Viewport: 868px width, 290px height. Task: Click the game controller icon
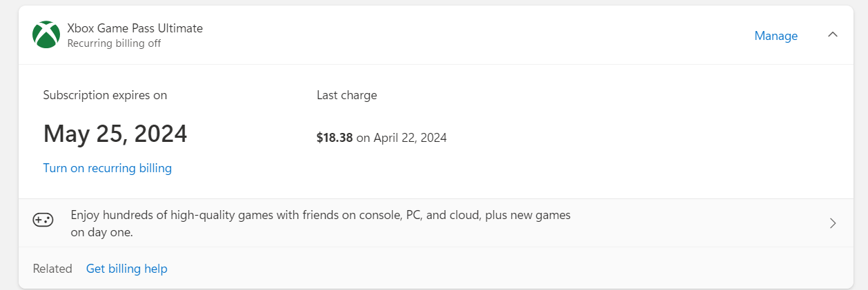pos(43,220)
